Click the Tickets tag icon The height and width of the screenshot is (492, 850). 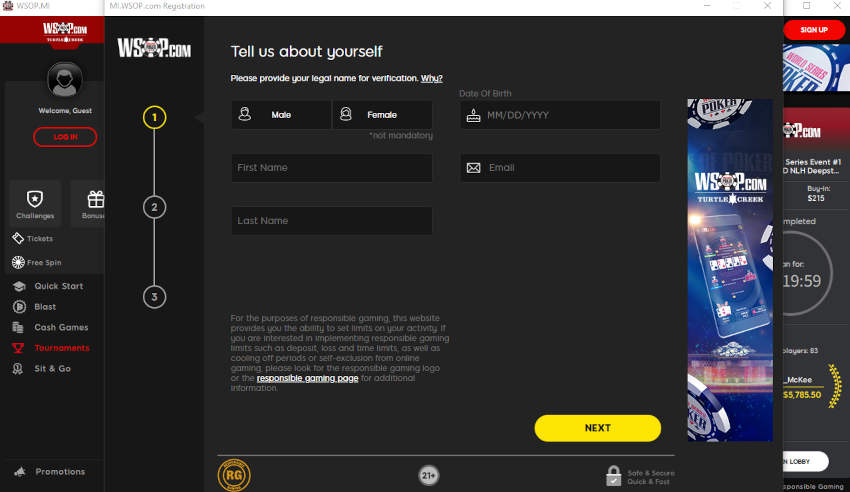(x=18, y=238)
